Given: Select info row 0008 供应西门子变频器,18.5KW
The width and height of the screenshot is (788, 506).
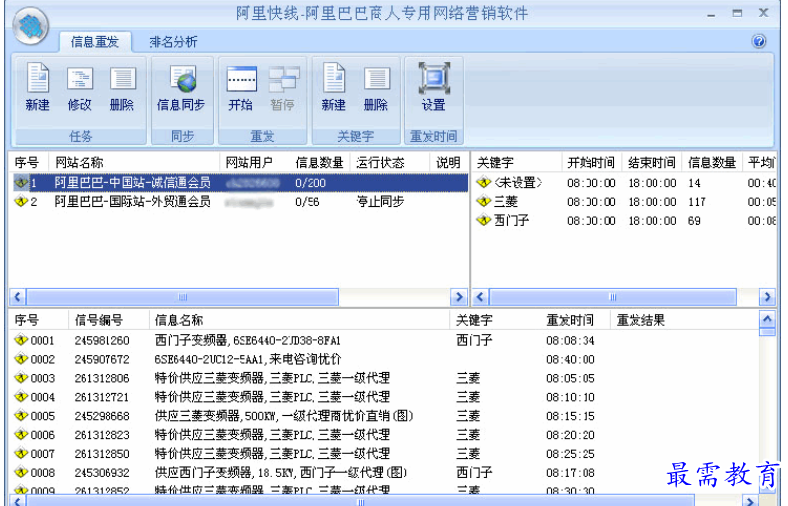Looking at the screenshot, I should (383, 473).
